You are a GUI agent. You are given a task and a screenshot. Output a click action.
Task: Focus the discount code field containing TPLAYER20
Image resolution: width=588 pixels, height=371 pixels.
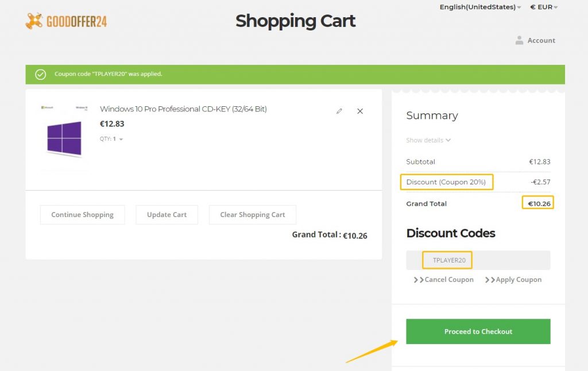pos(478,260)
